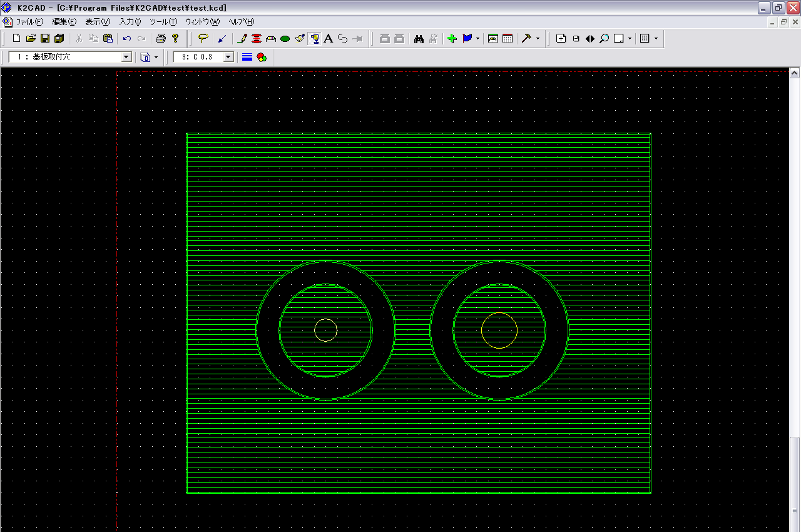This screenshot has height=532, width=801.
Task: Click the binoculars find icon
Action: point(419,39)
